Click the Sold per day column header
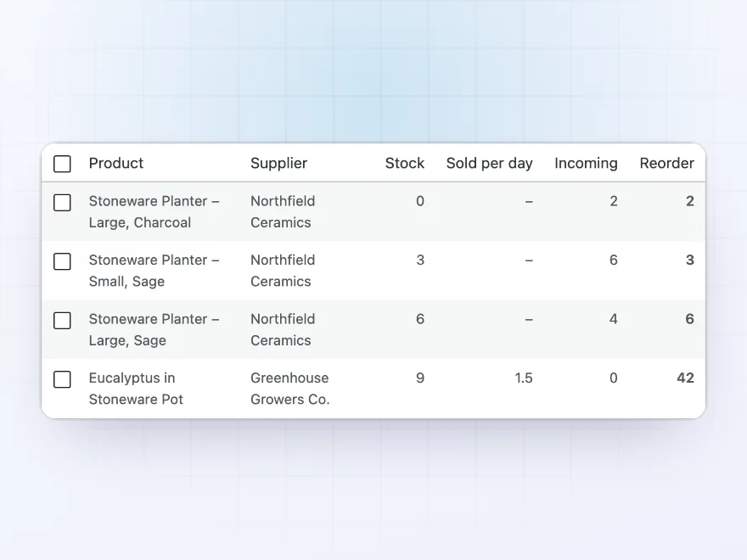Image resolution: width=747 pixels, height=560 pixels. point(489,163)
